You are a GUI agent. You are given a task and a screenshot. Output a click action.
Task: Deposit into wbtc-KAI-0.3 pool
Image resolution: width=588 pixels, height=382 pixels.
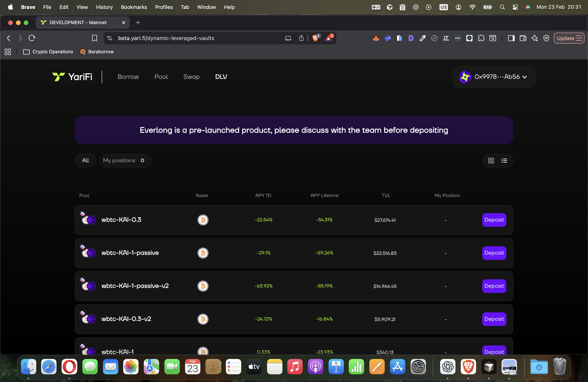point(494,220)
